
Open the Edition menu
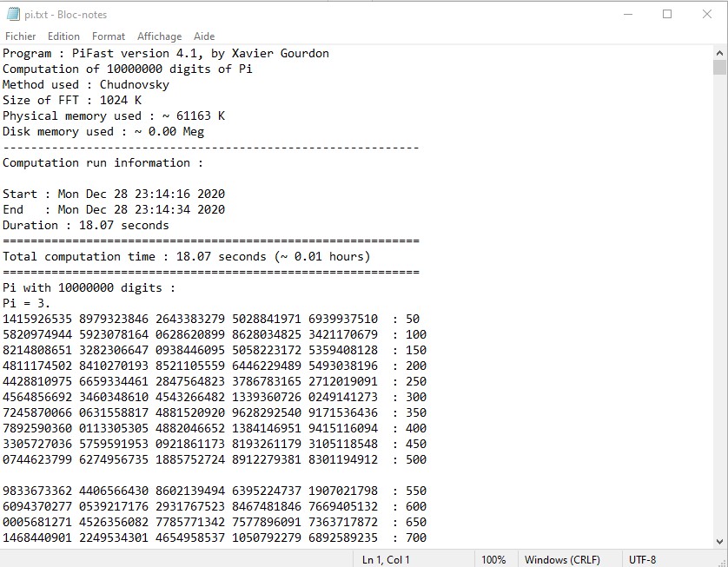pyautogui.click(x=63, y=36)
